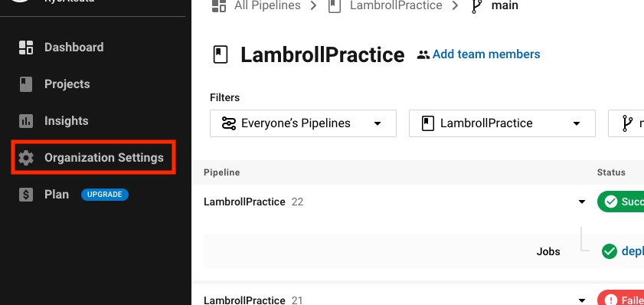Click the Plan dollar icon
644x305 pixels.
coord(26,195)
